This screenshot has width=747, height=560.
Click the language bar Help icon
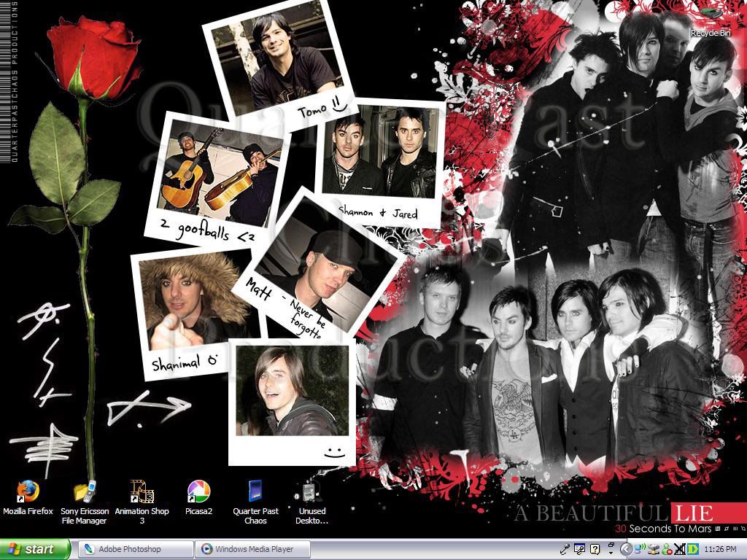point(595,549)
